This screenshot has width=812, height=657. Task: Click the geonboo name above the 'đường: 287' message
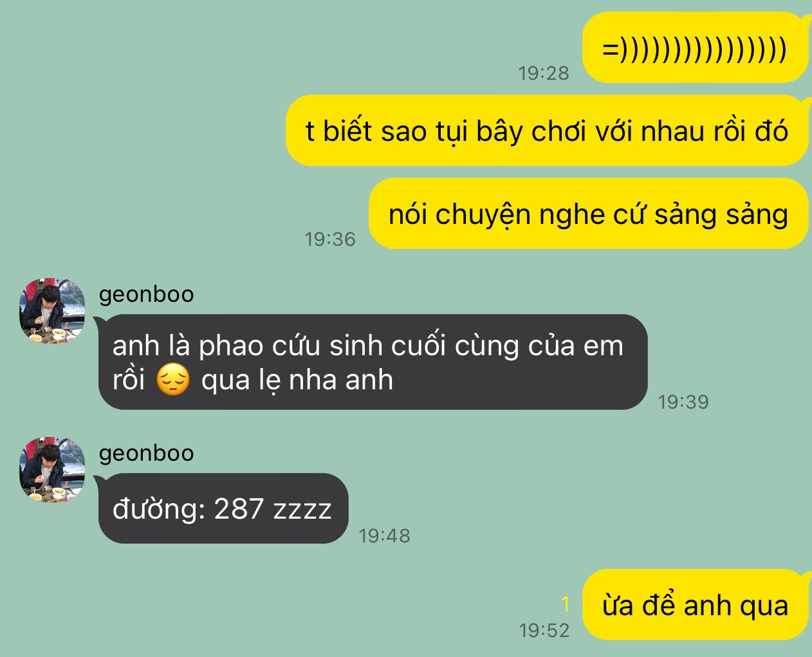coord(147,453)
